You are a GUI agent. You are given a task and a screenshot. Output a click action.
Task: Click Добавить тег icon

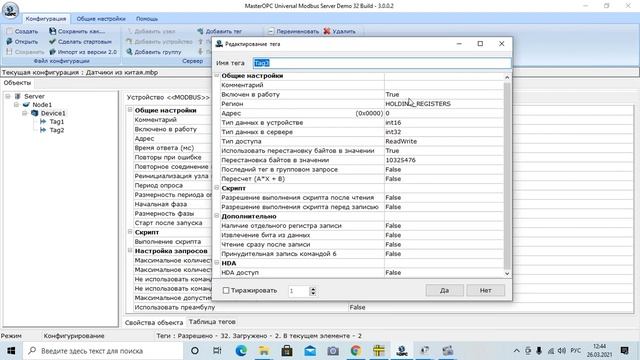pos(200,31)
